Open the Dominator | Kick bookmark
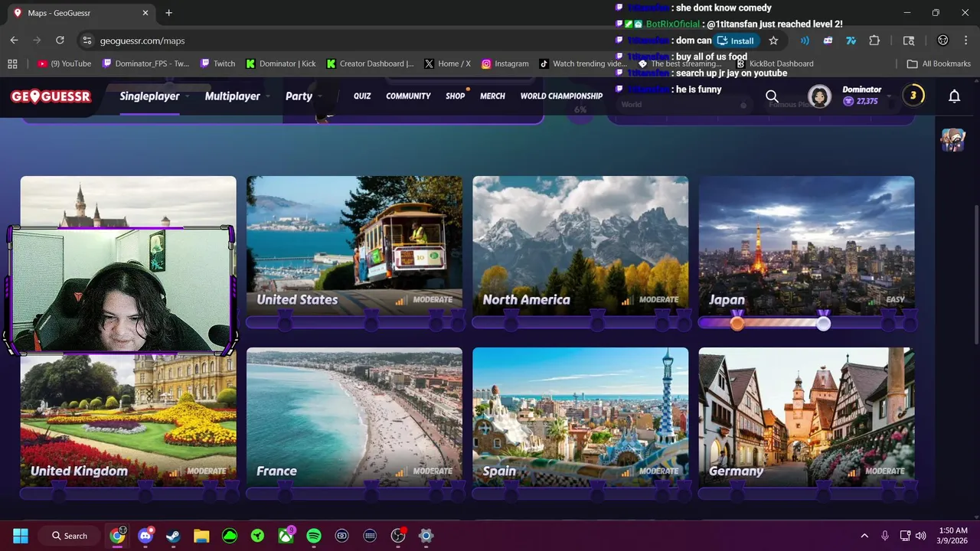 point(280,64)
